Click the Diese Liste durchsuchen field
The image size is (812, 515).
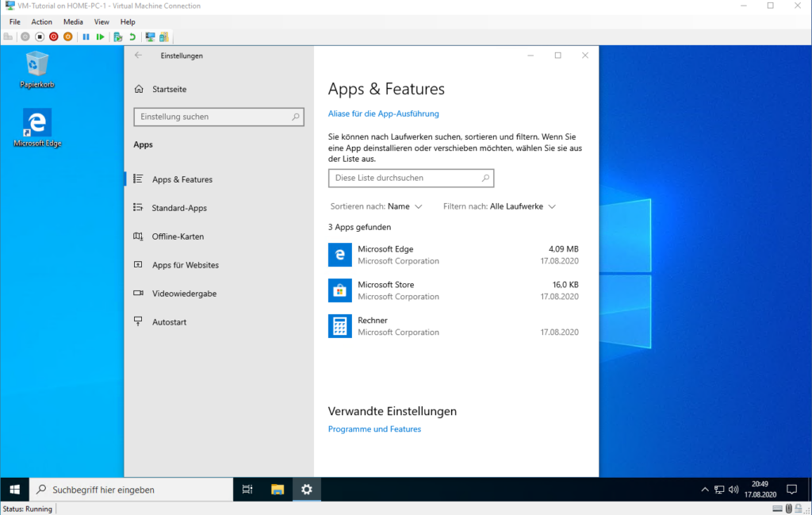coord(412,179)
